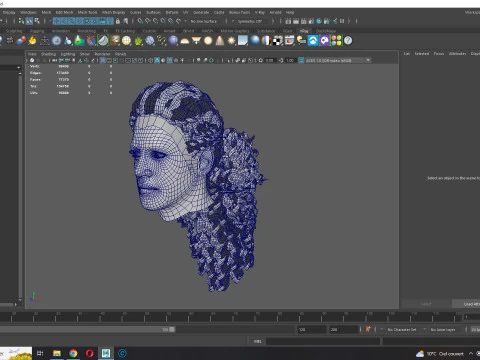
Task: Toggle the film gate button in panel toolbar
Action: click(109, 60)
